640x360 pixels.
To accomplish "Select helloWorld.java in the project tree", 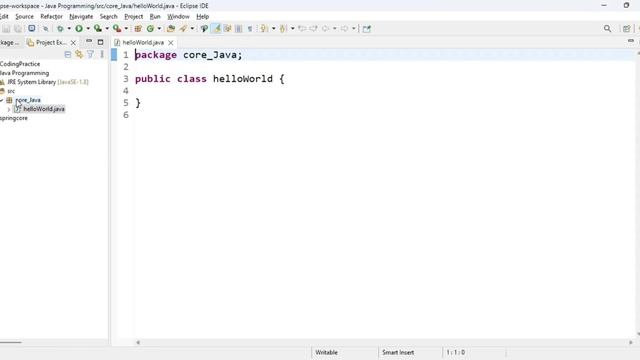I will (x=44, y=109).
